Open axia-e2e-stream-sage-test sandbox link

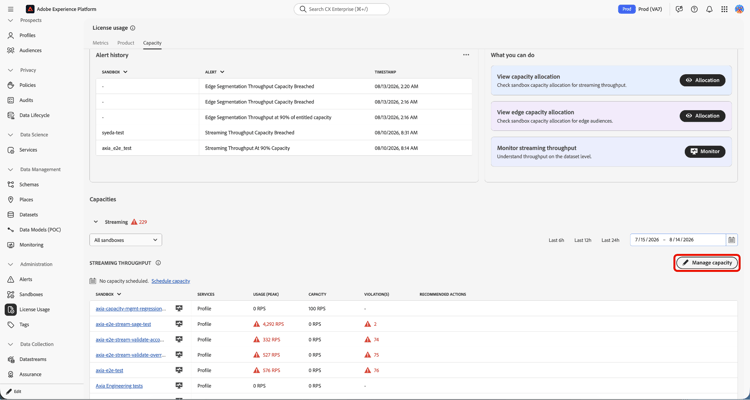[x=123, y=324]
